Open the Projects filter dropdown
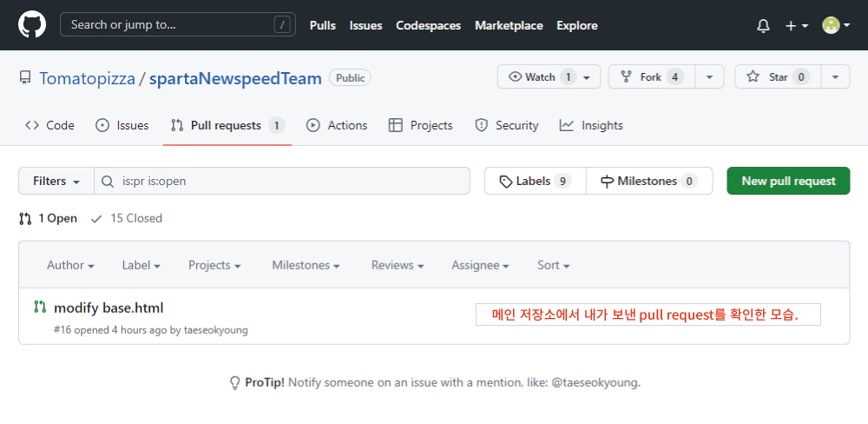Screen dimensions: 868x424 214,266
